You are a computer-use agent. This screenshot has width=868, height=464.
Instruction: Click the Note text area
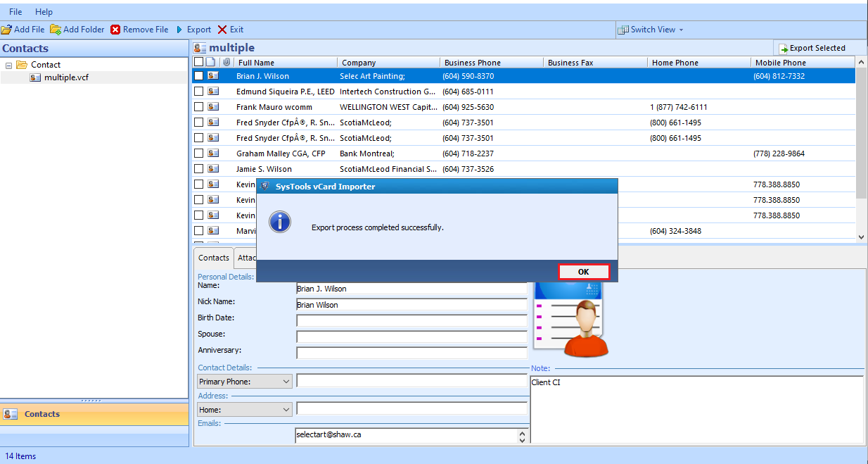[696, 409]
